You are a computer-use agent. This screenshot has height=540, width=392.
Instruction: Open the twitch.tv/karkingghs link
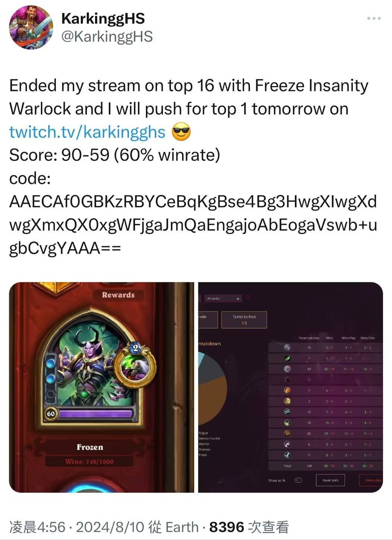point(87,132)
